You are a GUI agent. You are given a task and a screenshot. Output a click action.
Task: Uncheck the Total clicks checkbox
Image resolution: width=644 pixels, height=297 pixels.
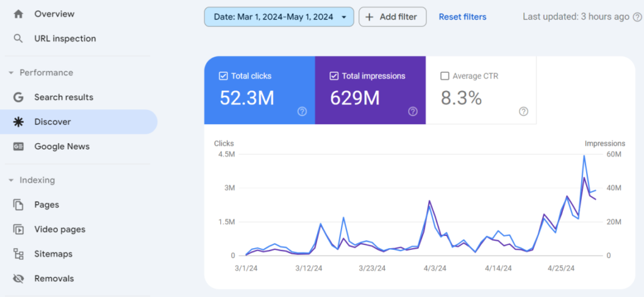pos(223,76)
